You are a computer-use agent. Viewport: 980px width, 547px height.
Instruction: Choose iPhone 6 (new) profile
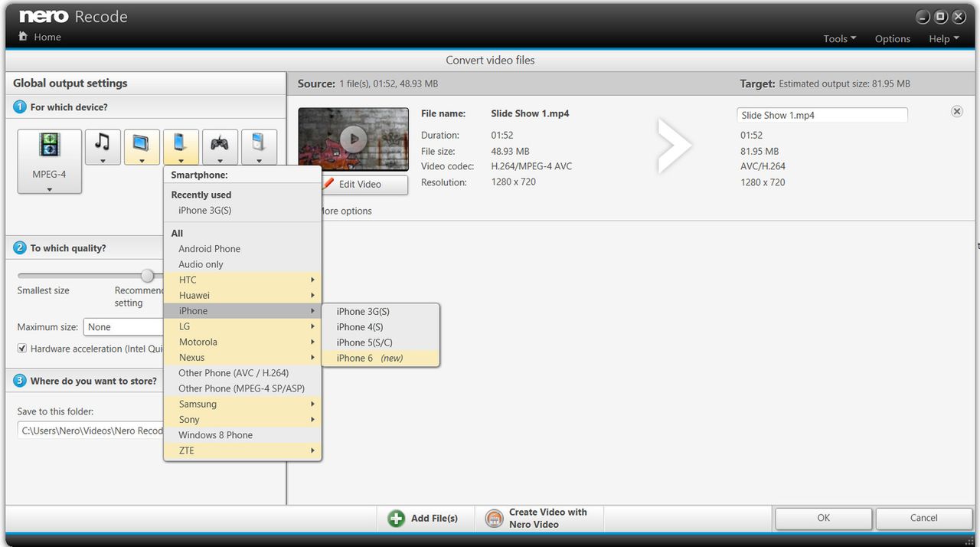coord(381,358)
